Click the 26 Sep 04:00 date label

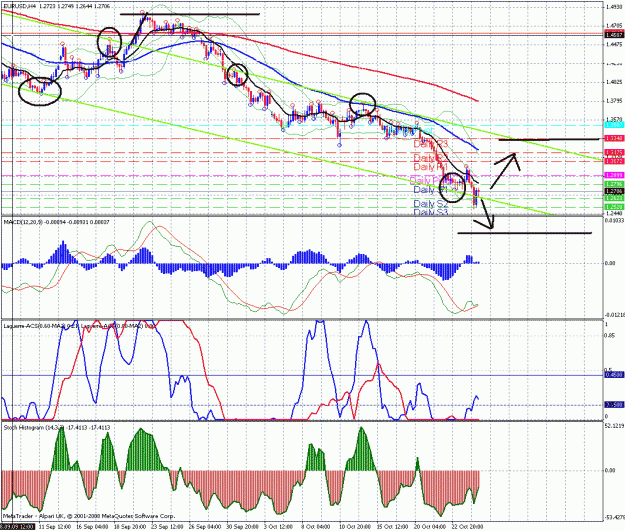pos(205,527)
